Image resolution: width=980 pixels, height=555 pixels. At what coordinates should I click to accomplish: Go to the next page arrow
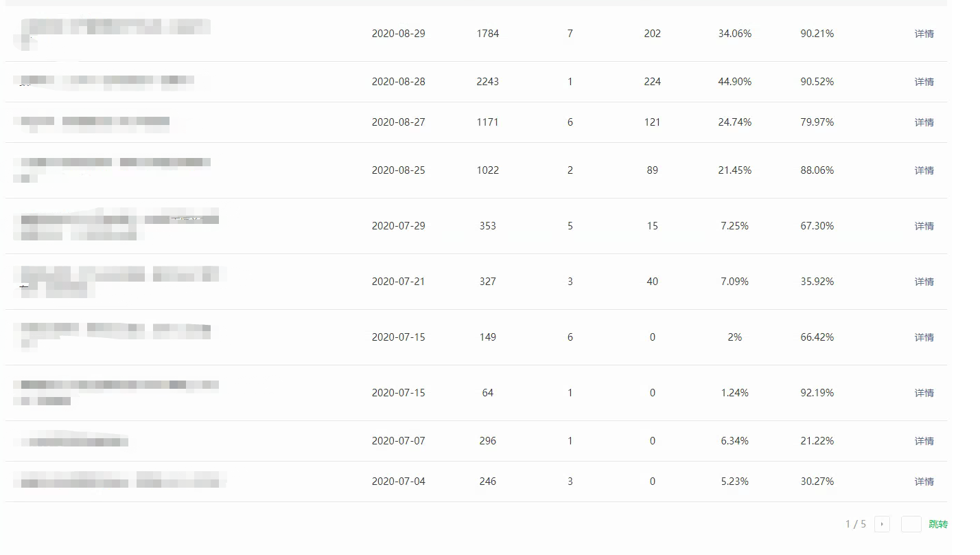[882, 524]
